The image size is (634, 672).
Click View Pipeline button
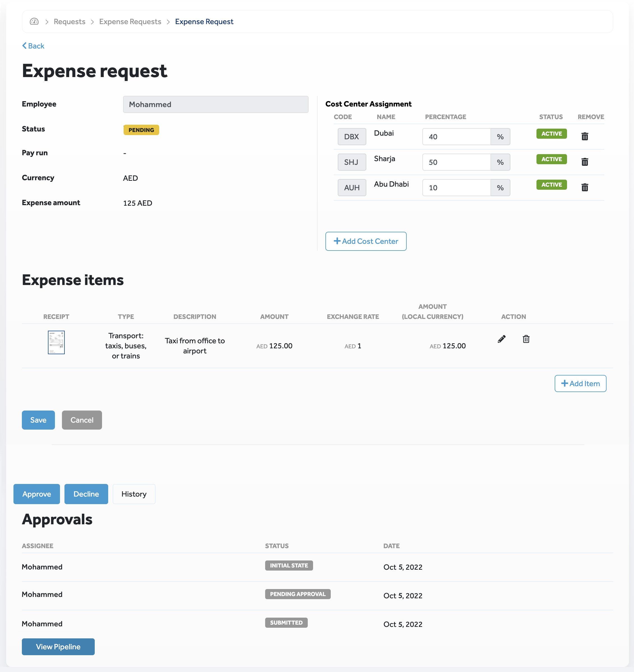58,647
